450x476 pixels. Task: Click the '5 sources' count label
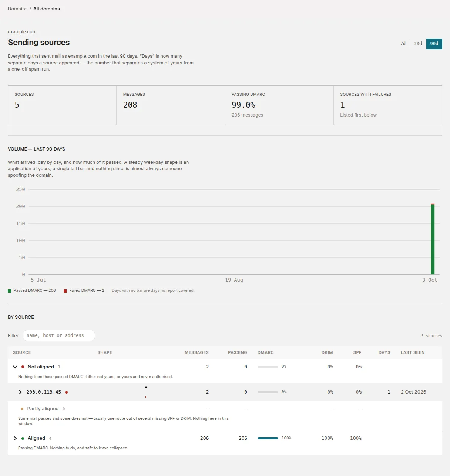click(x=431, y=336)
